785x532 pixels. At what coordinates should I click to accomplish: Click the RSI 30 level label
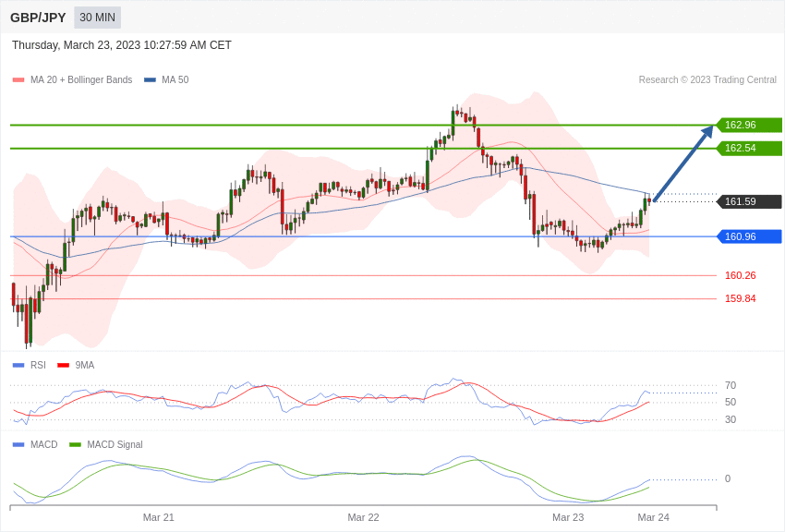pos(731,419)
